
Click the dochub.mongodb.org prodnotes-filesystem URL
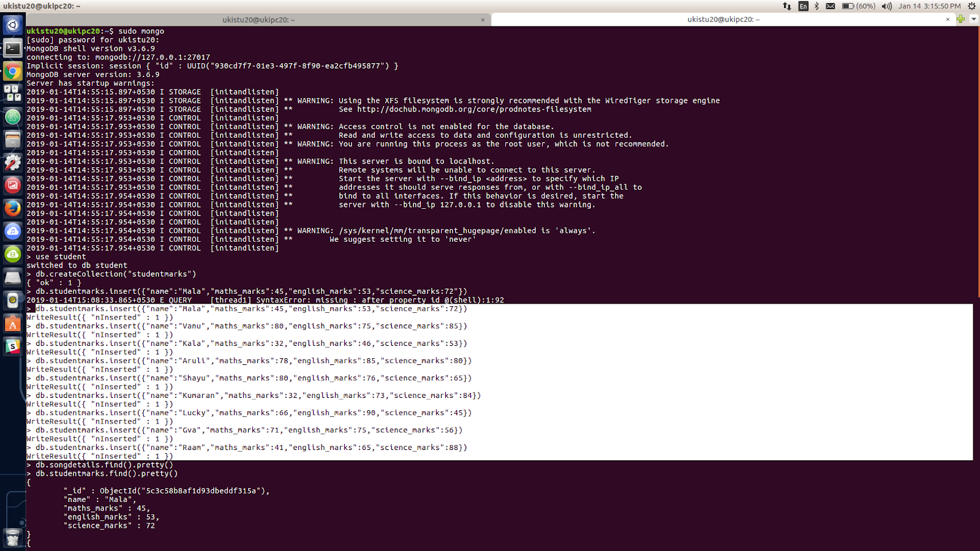coord(474,109)
